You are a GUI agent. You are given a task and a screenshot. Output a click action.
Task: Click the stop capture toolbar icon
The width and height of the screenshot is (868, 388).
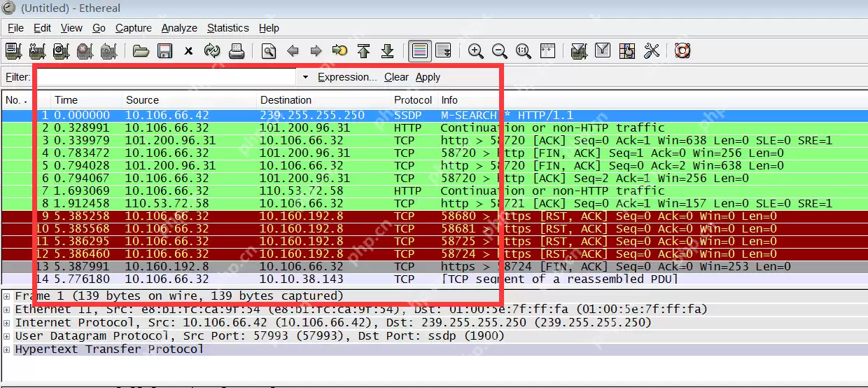pos(85,51)
